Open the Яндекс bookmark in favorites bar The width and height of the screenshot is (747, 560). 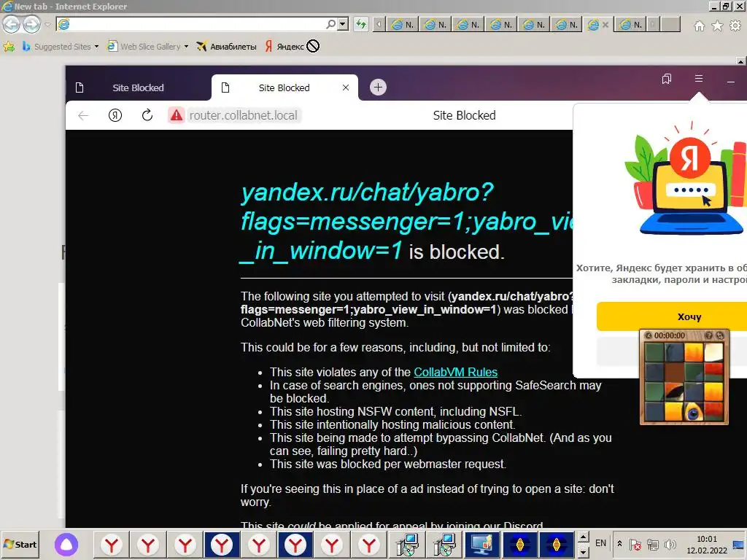pos(285,46)
